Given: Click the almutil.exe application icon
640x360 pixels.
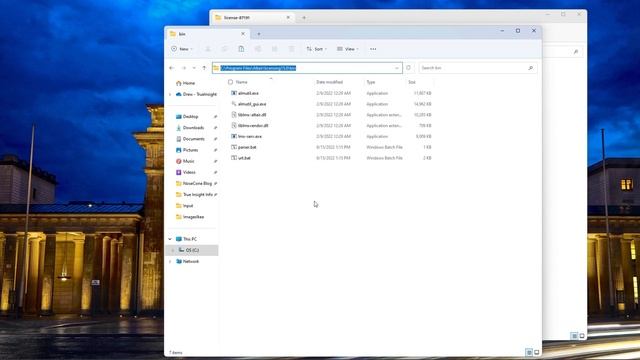Looking at the screenshot, I should (x=234, y=93).
